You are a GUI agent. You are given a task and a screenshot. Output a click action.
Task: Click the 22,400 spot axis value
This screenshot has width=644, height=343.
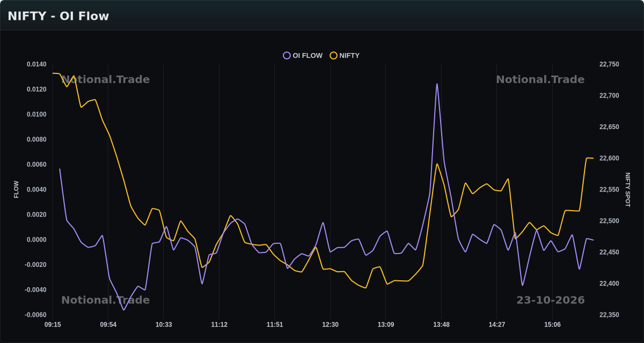click(609, 284)
